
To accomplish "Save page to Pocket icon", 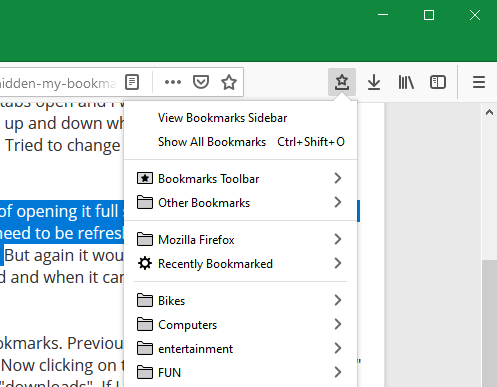I will tap(201, 82).
